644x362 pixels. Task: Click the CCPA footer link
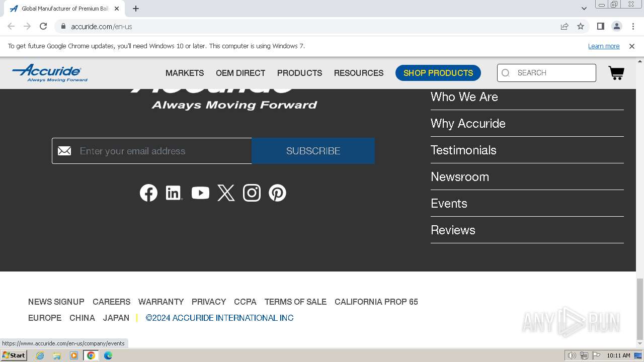[x=245, y=302]
